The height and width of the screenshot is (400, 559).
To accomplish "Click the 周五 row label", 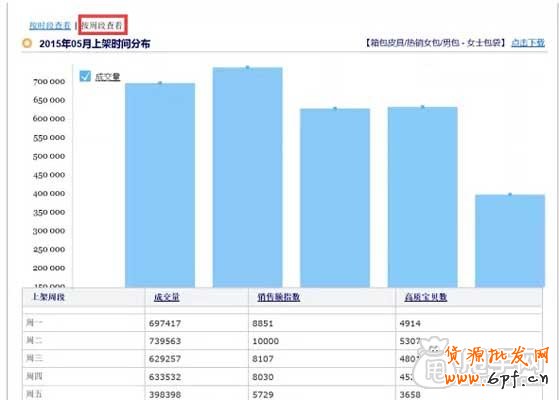I will pos(34,394).
